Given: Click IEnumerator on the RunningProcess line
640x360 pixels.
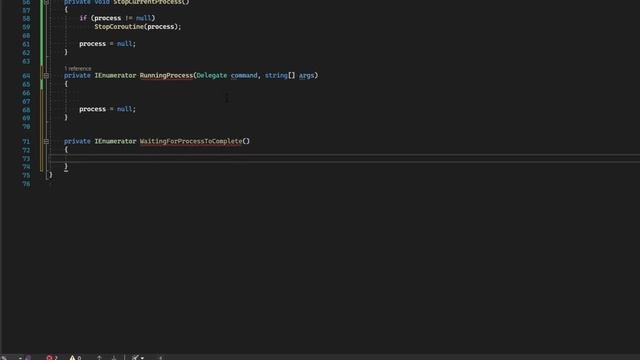Looking at the screenshot, I should click(116, 76).
